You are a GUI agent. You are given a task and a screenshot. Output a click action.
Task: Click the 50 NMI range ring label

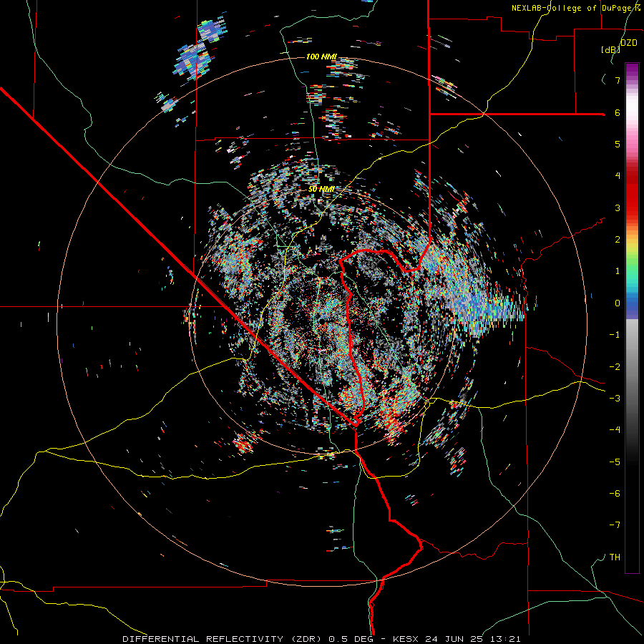(321, 189)
